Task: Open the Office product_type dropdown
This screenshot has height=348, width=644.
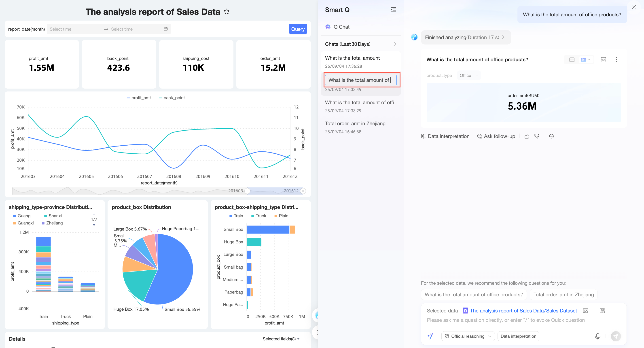Action: [x=468, y=76]
